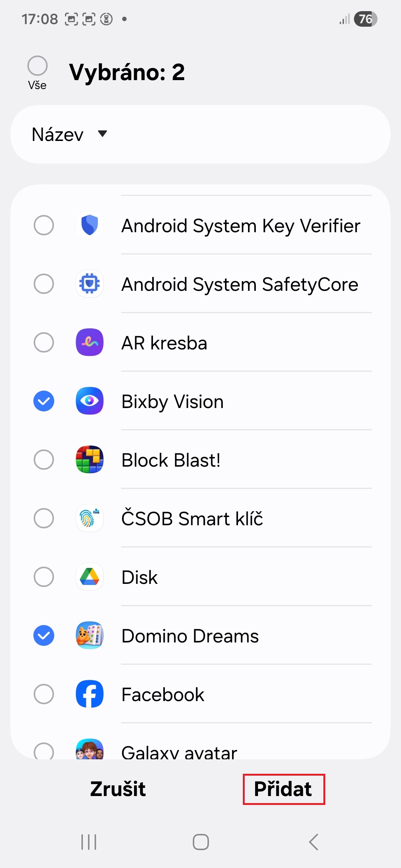Screen dimensions: 401x868
Task: Tap the Android back navigation arrow
Action: point(314,842)
